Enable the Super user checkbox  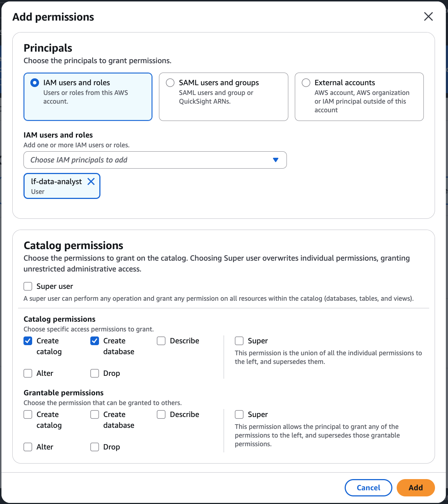tap(28, 286)
